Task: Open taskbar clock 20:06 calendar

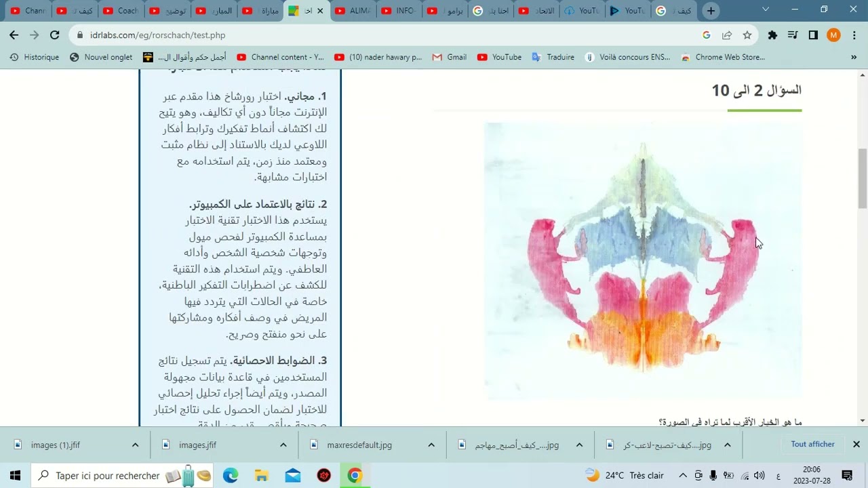Action: [812, 475]
